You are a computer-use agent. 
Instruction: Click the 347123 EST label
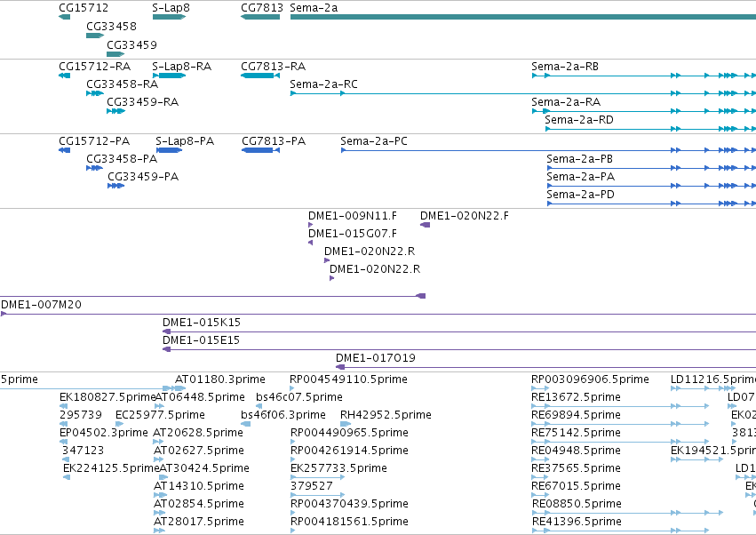(83, 451)
